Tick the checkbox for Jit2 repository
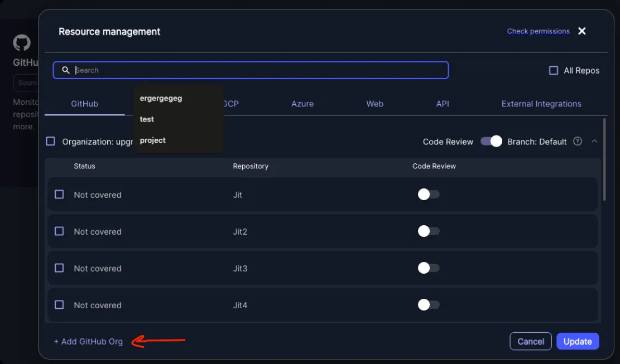The width and height of the screenshot is (620, 364). [x=59, y=231]
